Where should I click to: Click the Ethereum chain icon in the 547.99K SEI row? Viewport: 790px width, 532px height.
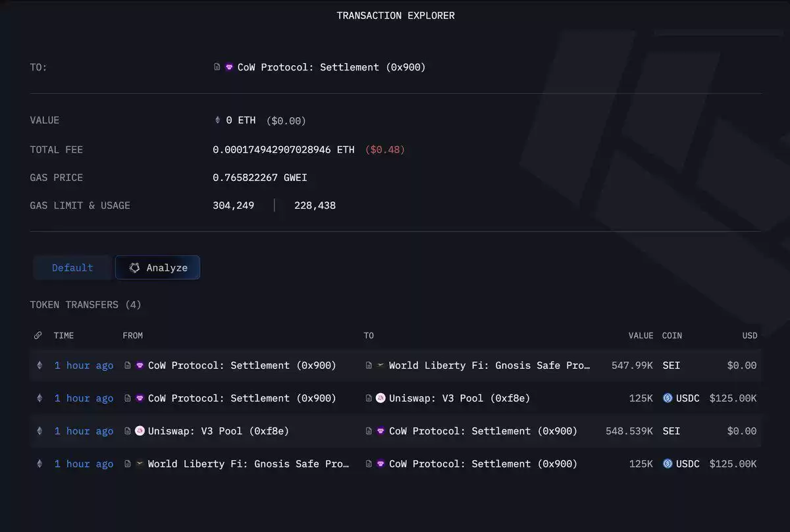(x=39, y=365)
